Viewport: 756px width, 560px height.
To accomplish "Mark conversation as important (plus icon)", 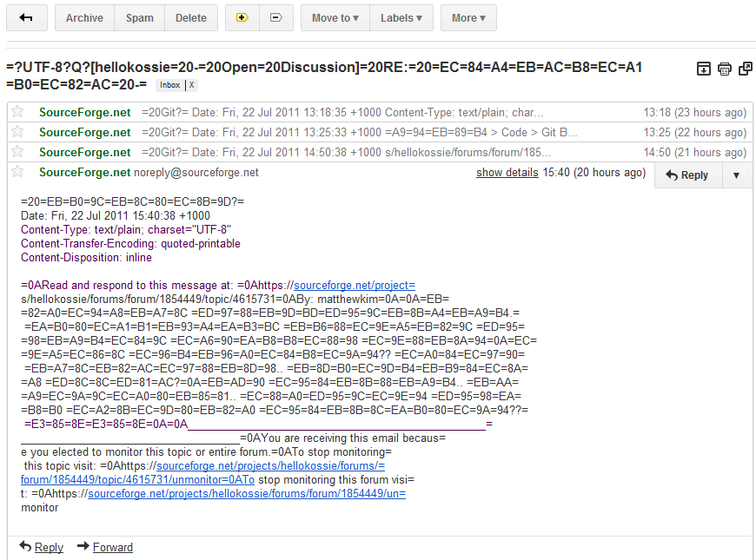I will (x=242, y=17).
